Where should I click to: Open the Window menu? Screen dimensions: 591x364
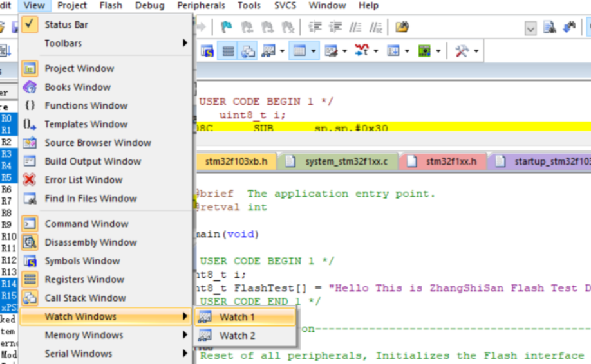point(327,6)
